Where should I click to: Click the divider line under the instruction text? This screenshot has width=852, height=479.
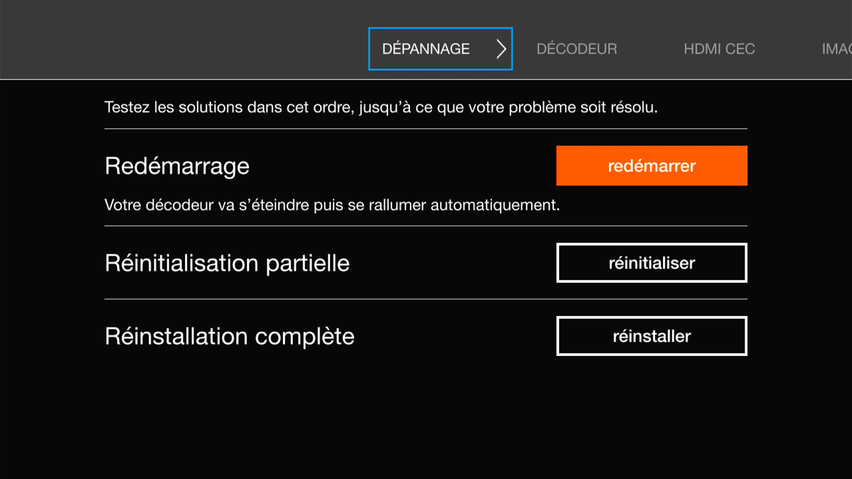click(425, 129)
